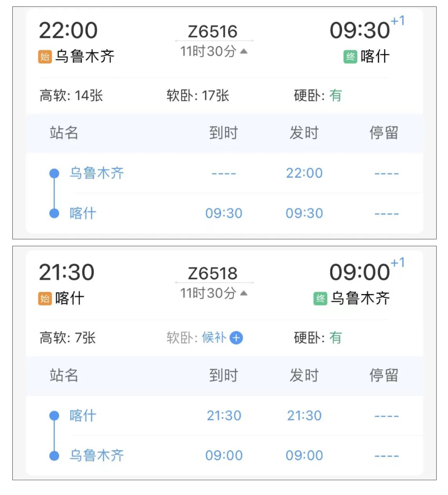Choose 硬卧 有 on the Z6516 card
The height and width of the screenshot is (495, 448).
click(318, 96)
